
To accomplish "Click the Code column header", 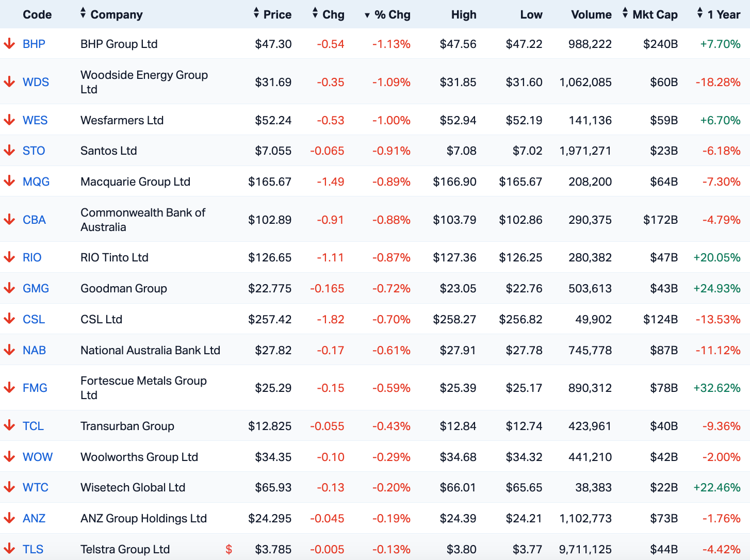I will tap(37, 14).
